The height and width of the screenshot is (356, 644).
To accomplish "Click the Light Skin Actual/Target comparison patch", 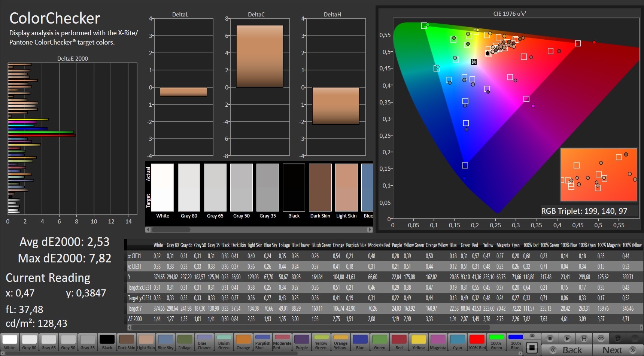I will (x=346, y=188).
